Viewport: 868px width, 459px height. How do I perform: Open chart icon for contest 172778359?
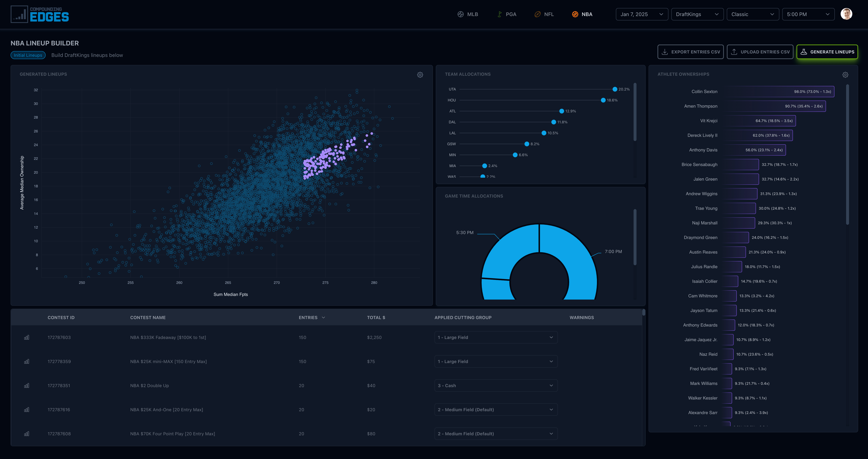click(x=27, y=362)
